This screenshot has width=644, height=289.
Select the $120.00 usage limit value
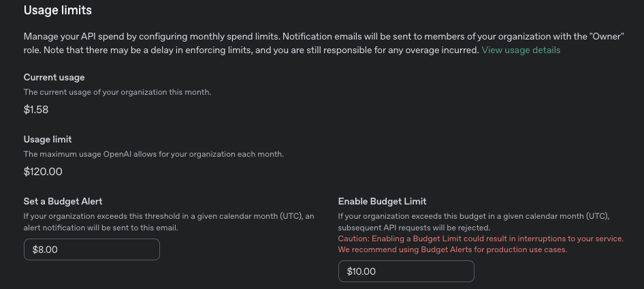(42, 171)
